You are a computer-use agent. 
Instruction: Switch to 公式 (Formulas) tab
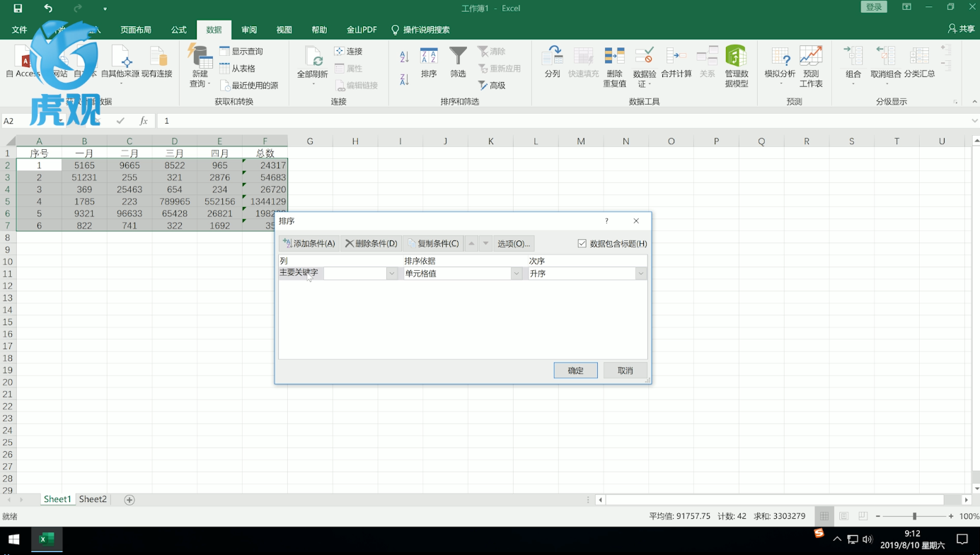click(x=178, y=30)
